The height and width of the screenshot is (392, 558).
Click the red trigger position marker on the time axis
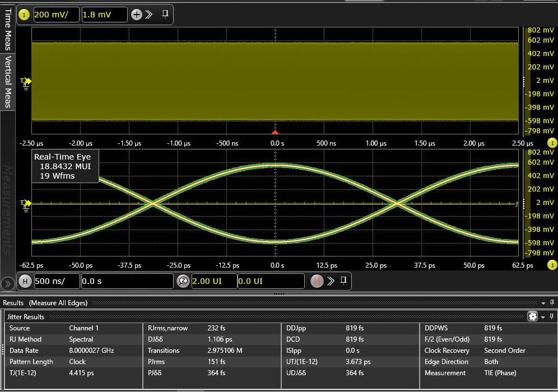click(275, 132)
